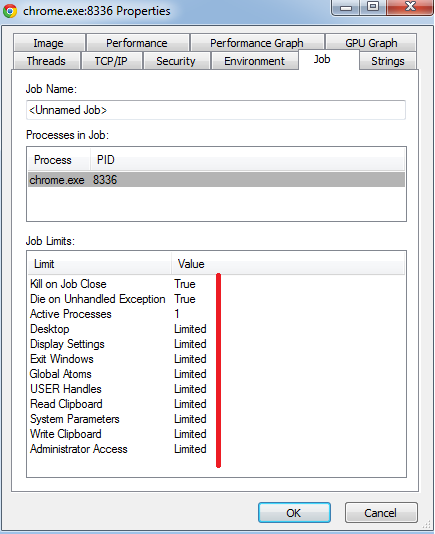The width and height of the screenshot is (435, 534).
Task: Sort by the Process column header
Action: pyautogui.click(x=59, y=160)
